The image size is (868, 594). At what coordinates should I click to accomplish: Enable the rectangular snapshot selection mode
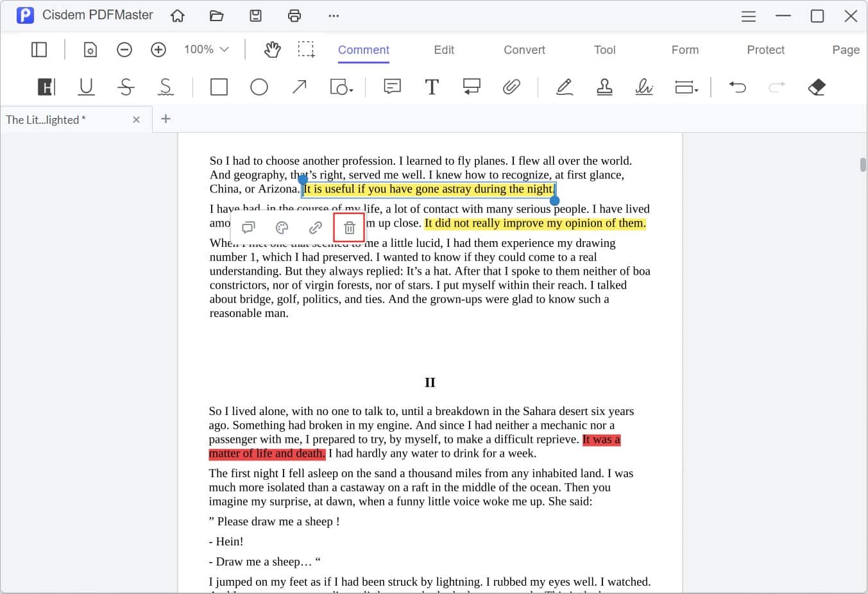[x=306, y=49]
